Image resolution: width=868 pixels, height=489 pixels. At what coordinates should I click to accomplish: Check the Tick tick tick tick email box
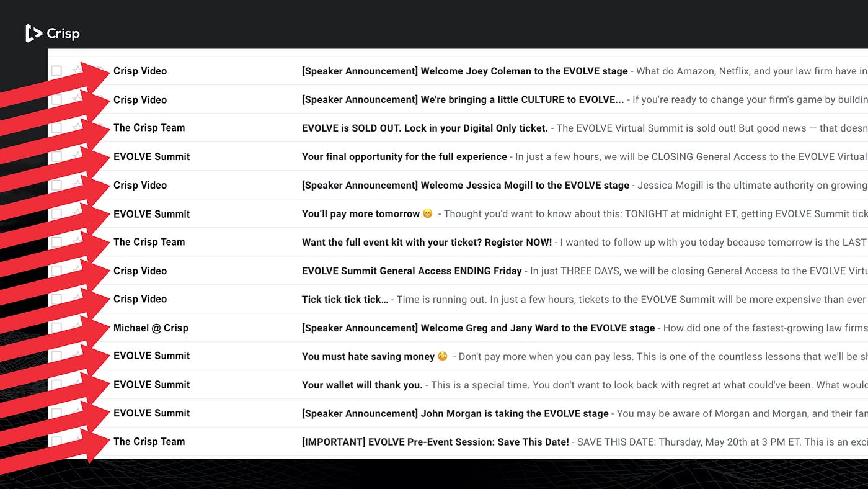[x=56, y=299]
